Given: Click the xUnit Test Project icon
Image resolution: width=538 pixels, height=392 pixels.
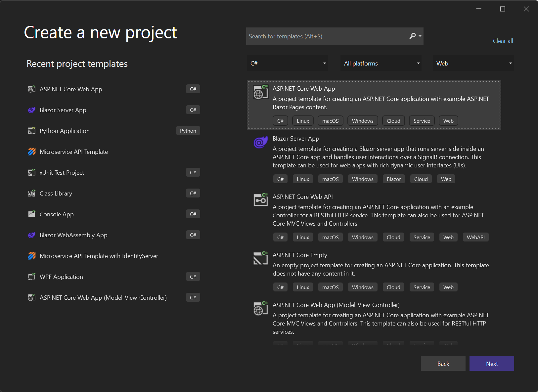Looking at the screenshot, I should [32, 172].
